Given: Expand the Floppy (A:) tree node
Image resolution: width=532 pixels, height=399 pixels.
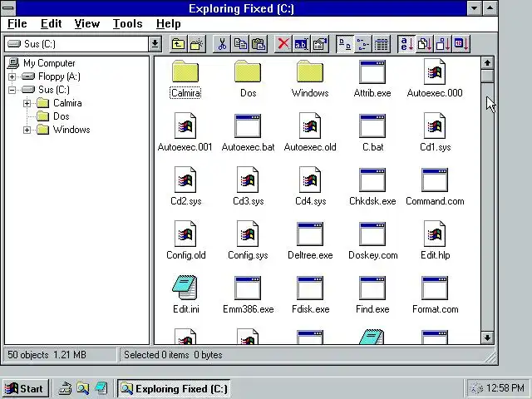Looking at the screenshot, I should [12, 76].
